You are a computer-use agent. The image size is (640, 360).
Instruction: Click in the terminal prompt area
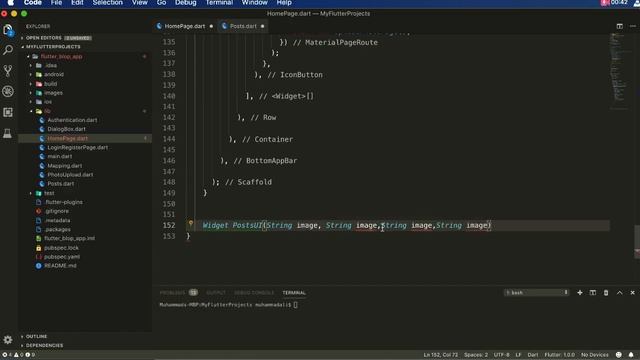coord(295,304)
